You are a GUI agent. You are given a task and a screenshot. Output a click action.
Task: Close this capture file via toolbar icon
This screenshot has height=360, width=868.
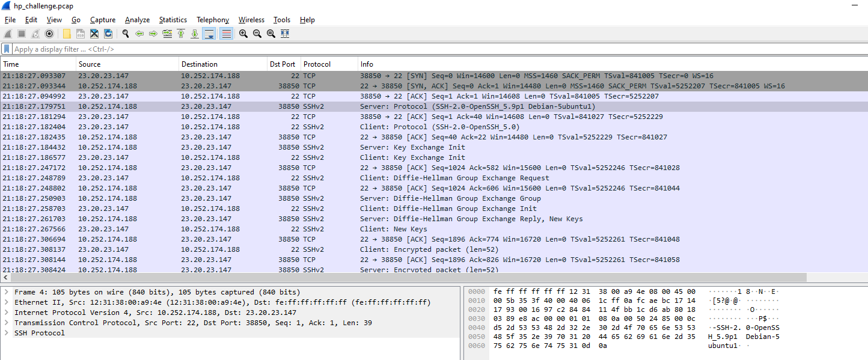(94, 34)
